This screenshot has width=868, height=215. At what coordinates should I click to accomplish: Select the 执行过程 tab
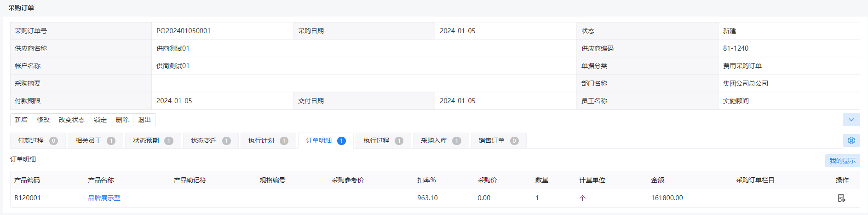[383, 140]
